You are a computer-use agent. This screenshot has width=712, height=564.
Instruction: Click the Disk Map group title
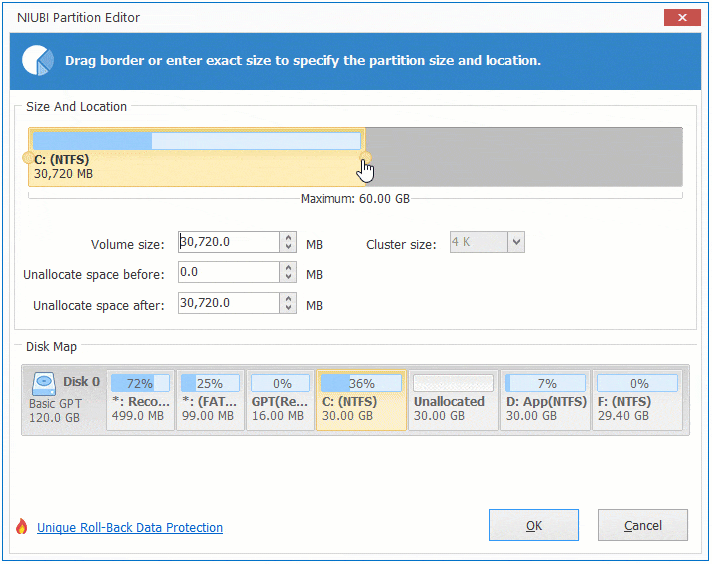(x=51, y=347)
